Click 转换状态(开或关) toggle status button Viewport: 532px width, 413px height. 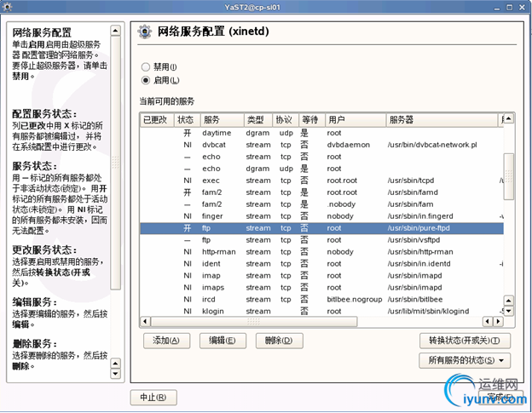click(x=465, y=341)
